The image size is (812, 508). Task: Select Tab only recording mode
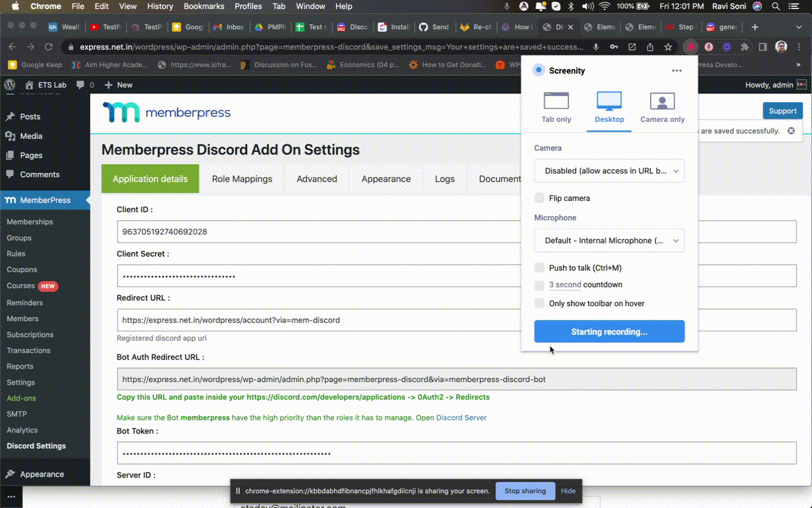point(556,107)
